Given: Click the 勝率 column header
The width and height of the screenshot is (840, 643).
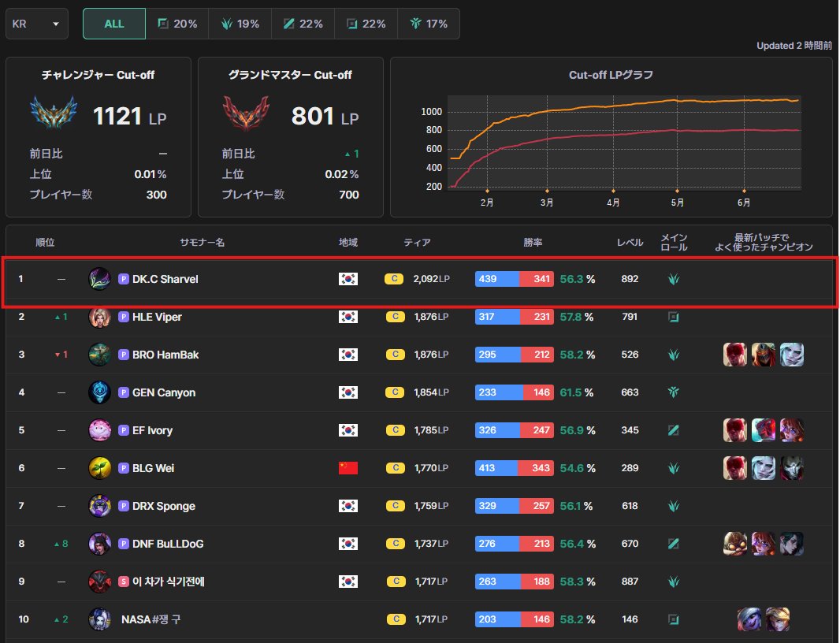Looking at the screenshot, I should coord(533,242).
